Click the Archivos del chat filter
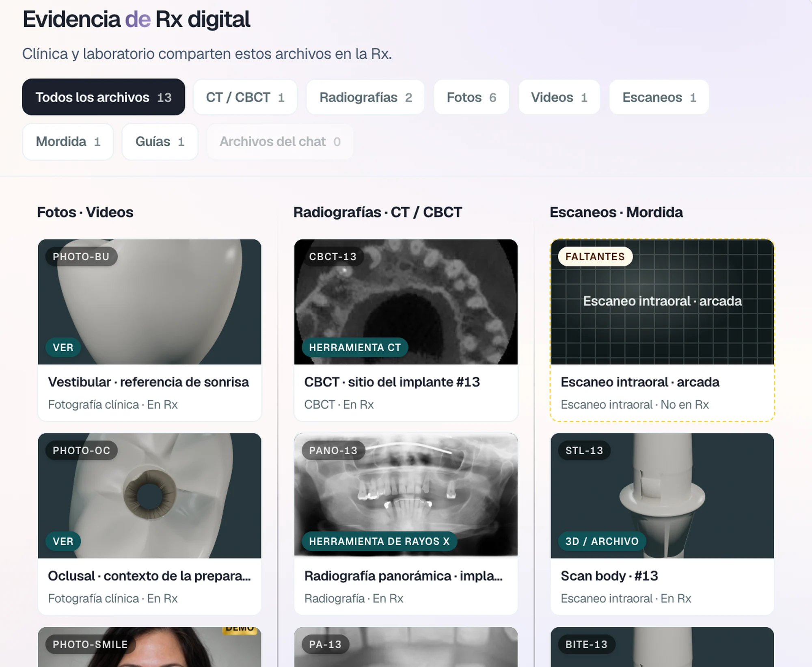The height and width of the screenshot is (667, 812). point(280,142)
